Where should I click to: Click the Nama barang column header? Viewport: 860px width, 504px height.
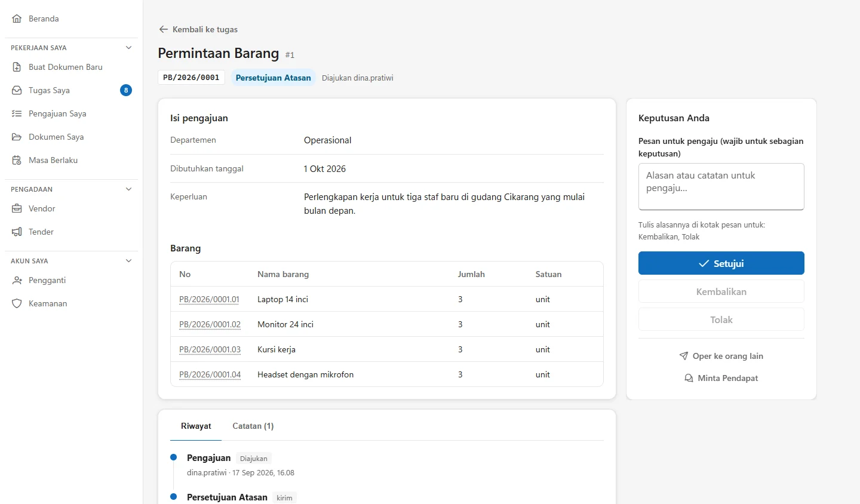pos(283,274)
